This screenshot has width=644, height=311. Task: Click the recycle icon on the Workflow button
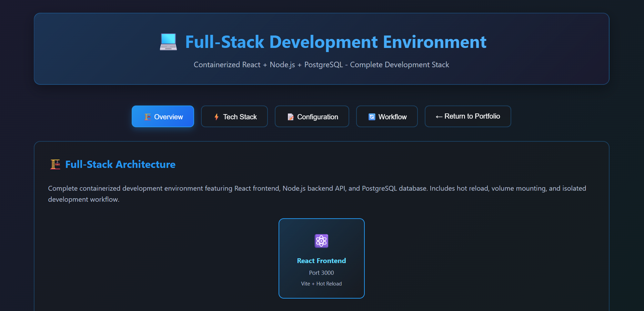coord(372,117)
